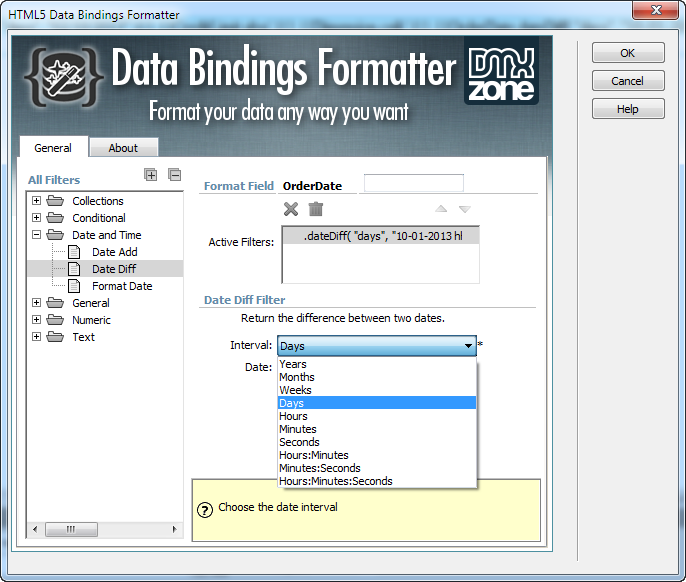The height and width of the screenshot is (582, 686).
Task: Close the Data Bindings Formatter window
Action: pos(656,10)
